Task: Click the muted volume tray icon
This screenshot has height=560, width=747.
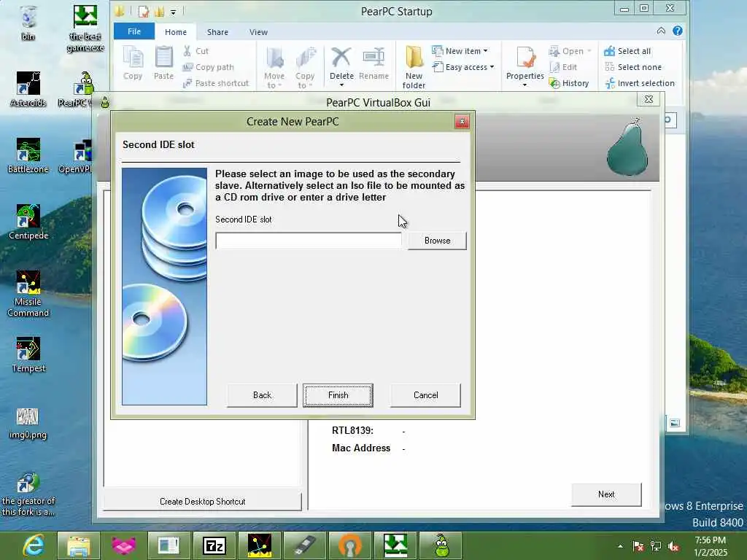Action: pyautogui.click(x=673, y=546)
